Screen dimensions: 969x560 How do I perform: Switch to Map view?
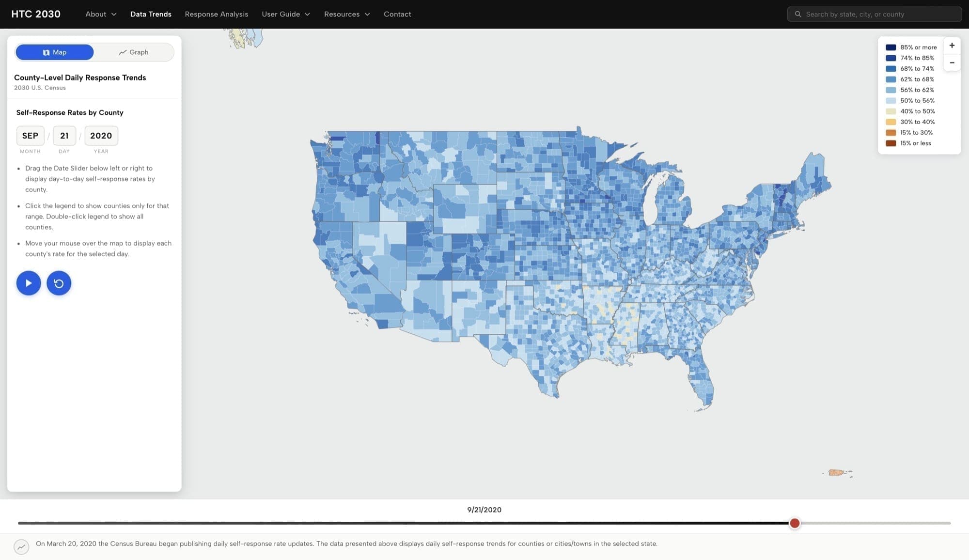click(55, 52)
